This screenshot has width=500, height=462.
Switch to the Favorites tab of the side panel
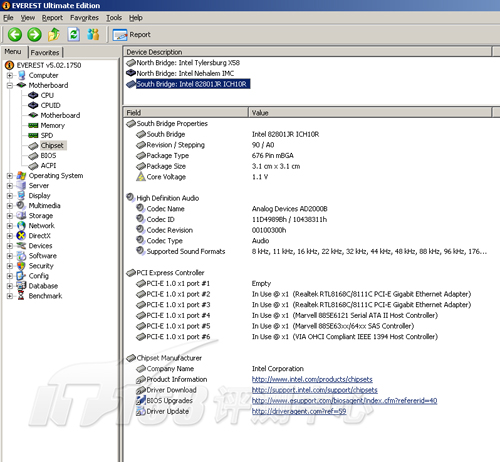(45, 53)
